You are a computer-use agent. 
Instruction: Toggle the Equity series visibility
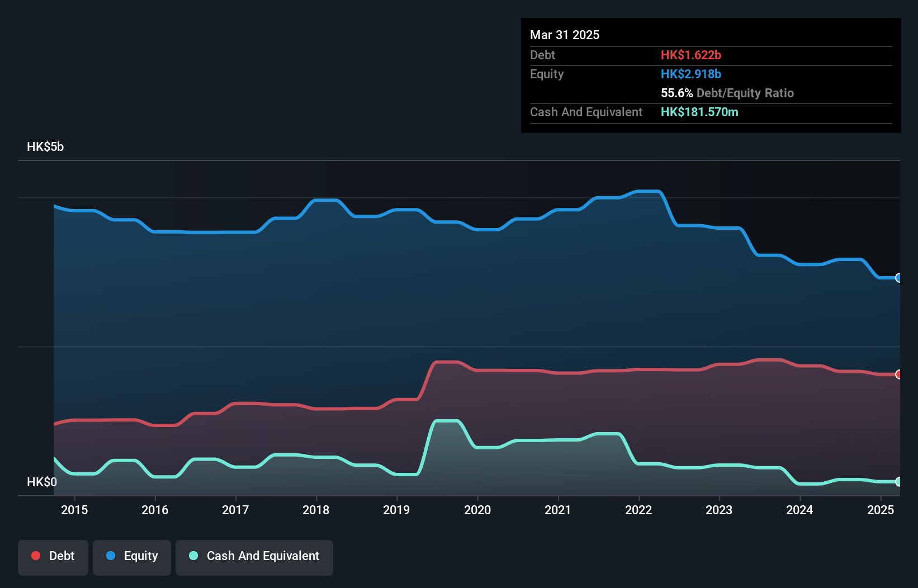(x=131, y=556)
